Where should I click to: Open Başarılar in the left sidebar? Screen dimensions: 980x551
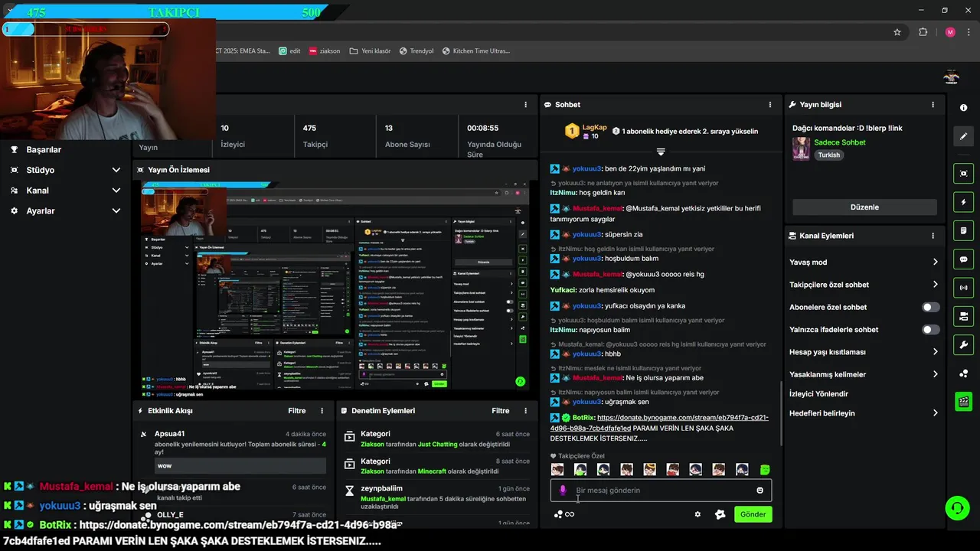44,150
